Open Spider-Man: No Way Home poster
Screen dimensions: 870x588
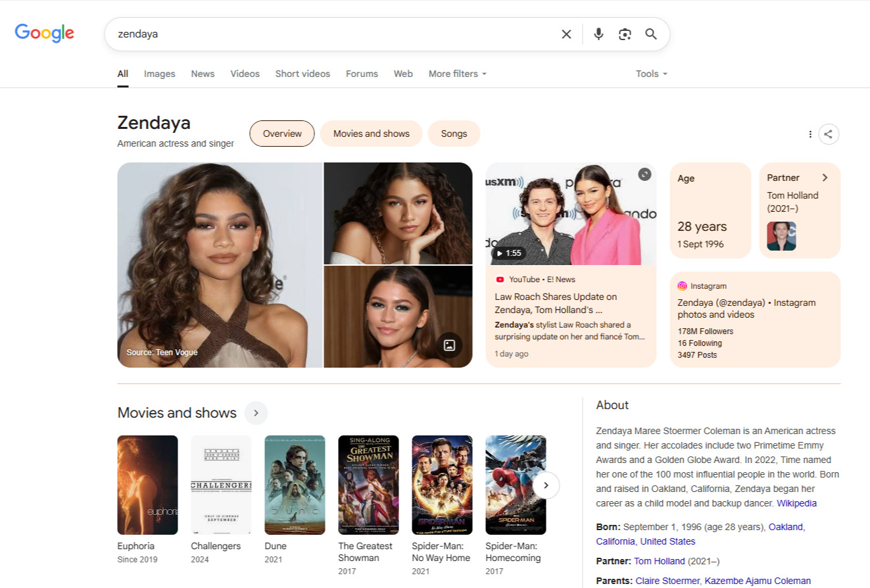(x=442, y=485)
